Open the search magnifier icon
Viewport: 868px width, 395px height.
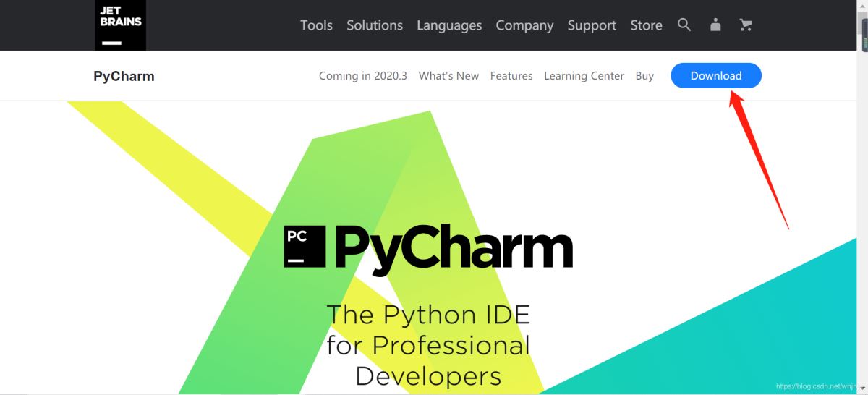(684, 25)
